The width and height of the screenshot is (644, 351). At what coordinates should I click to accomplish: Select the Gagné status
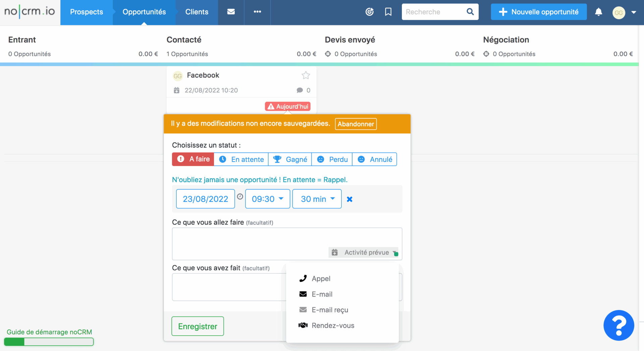click(290, 159)
